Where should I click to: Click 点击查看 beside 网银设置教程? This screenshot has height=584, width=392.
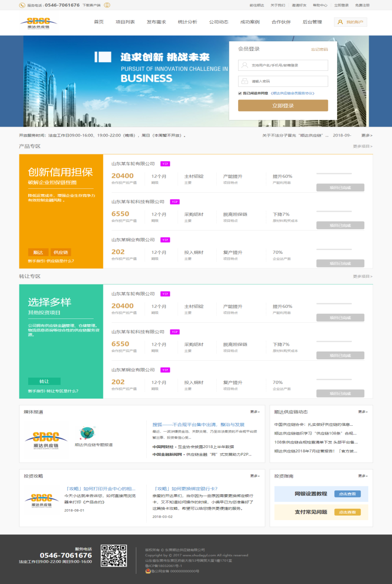[348, 493]
